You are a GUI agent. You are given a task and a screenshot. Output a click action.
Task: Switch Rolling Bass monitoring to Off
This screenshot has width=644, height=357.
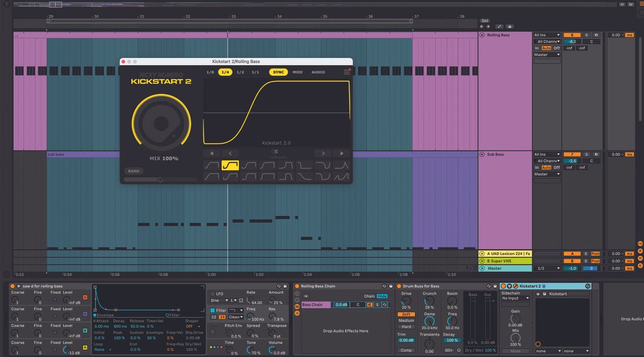click(557, 48)
